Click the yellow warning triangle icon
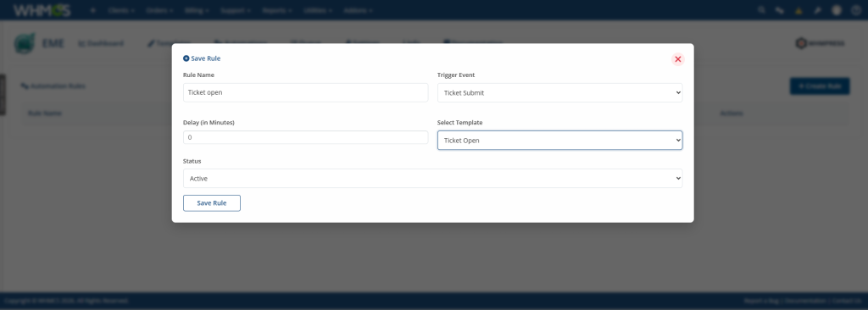Screen dimensions: 868x310 tap(798, 10)
